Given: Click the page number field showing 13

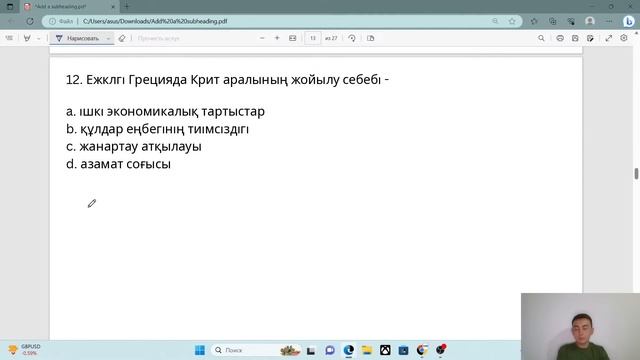Looking at the screenshot, I should click(x=313, y=38).
